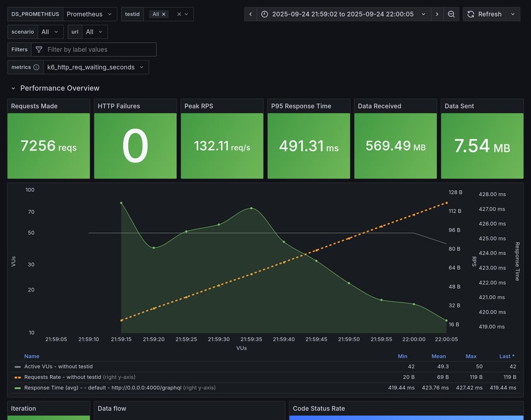
Task: Open the DS_PROMETHEUS data source dropdown
Action: point(90,14)
